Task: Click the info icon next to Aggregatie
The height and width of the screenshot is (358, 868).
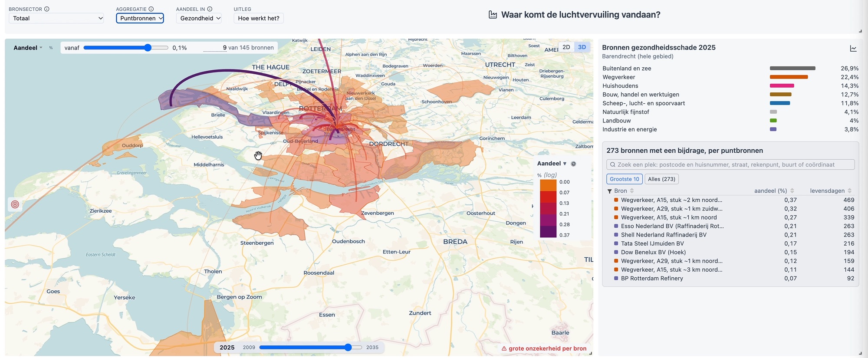Action: [151, 9]
